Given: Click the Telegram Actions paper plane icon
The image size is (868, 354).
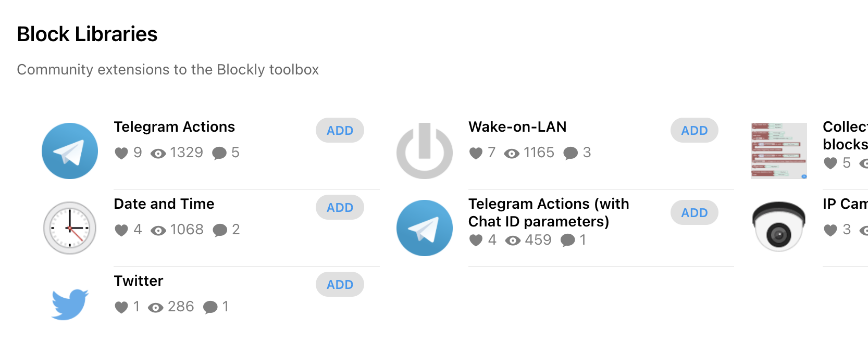Looking at the screenshot, I should click(70, 151).
